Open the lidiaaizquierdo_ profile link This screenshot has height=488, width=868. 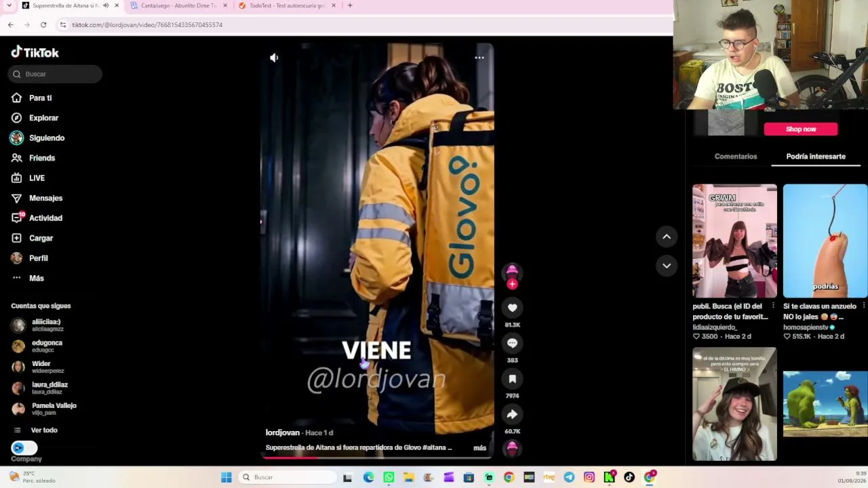click(715, 327)
